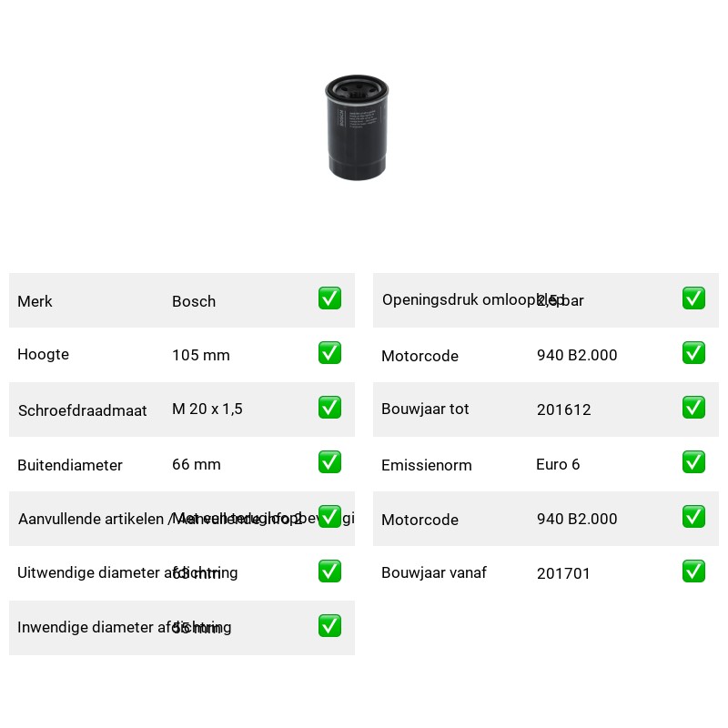Click the Bosch oil filter product image
Screen dimensions: 728x728
click(357, 127)
